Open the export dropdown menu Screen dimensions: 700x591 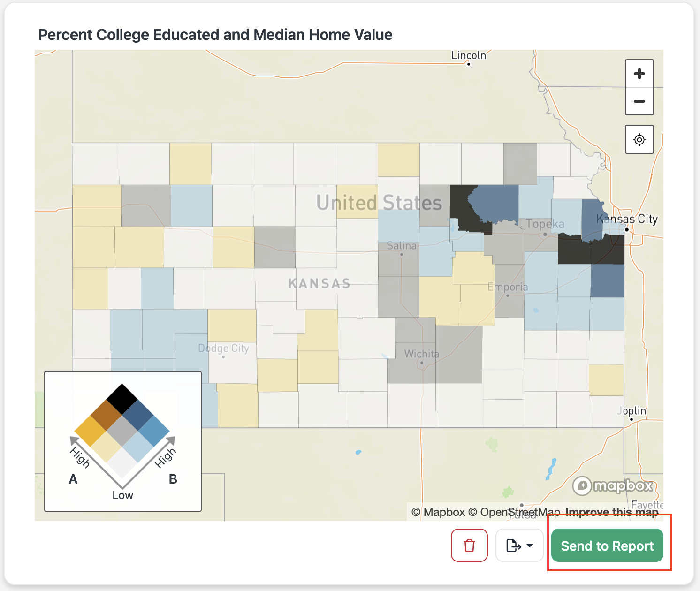[x=519, y=545]
